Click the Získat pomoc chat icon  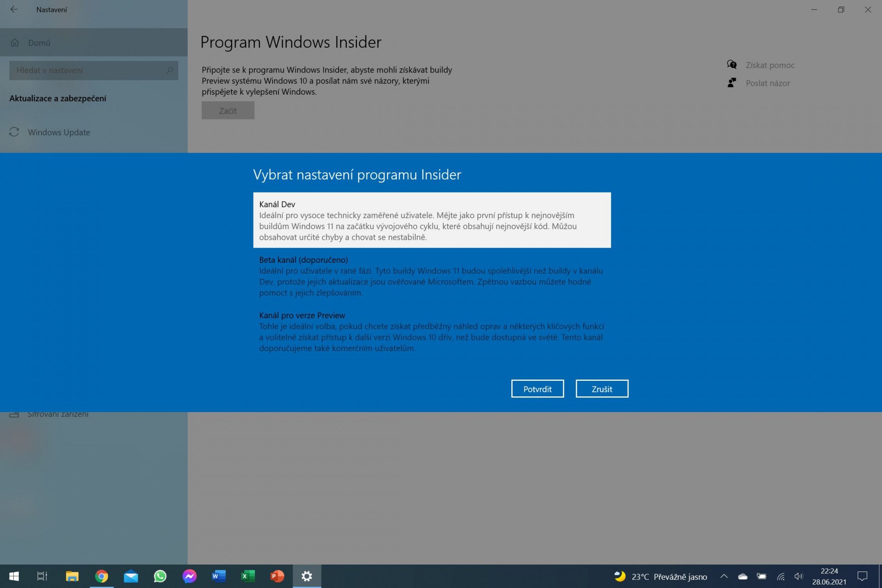pos(732,65)
